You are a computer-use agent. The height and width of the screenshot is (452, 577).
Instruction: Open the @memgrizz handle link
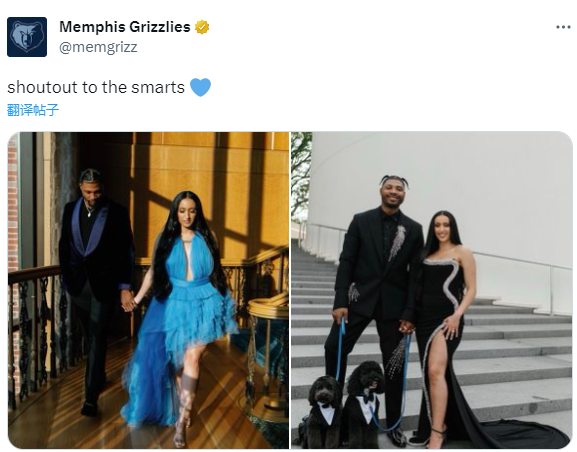pos(98,47)
